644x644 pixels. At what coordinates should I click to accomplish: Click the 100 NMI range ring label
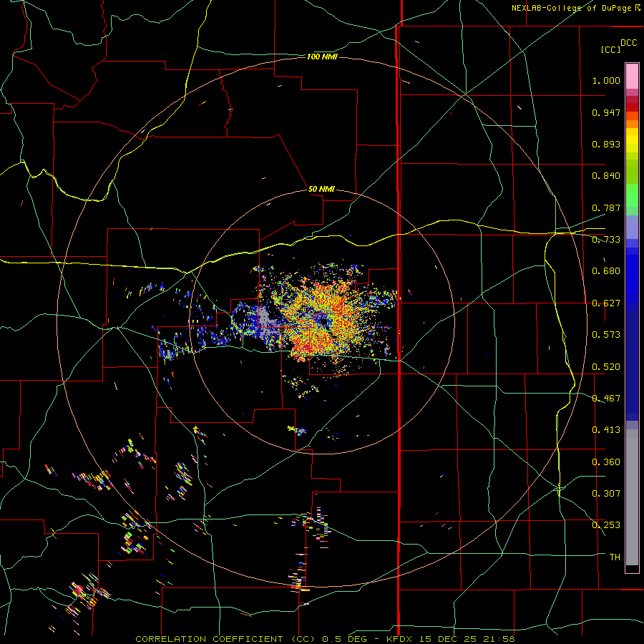(x=322, y=57)
